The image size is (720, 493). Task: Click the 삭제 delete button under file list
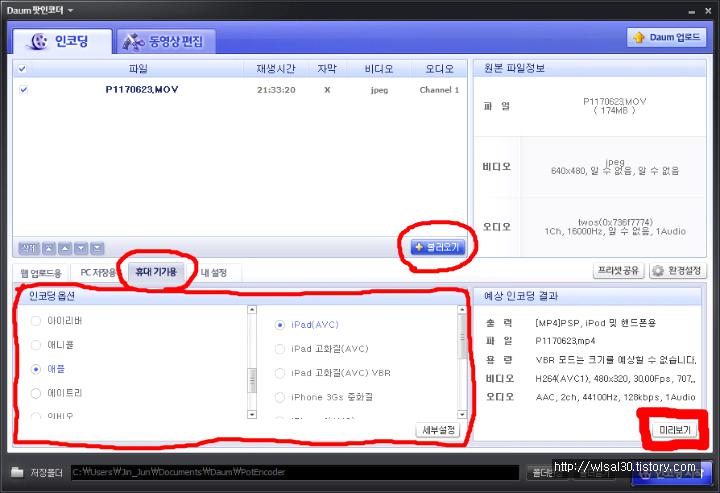pos(29,248)
